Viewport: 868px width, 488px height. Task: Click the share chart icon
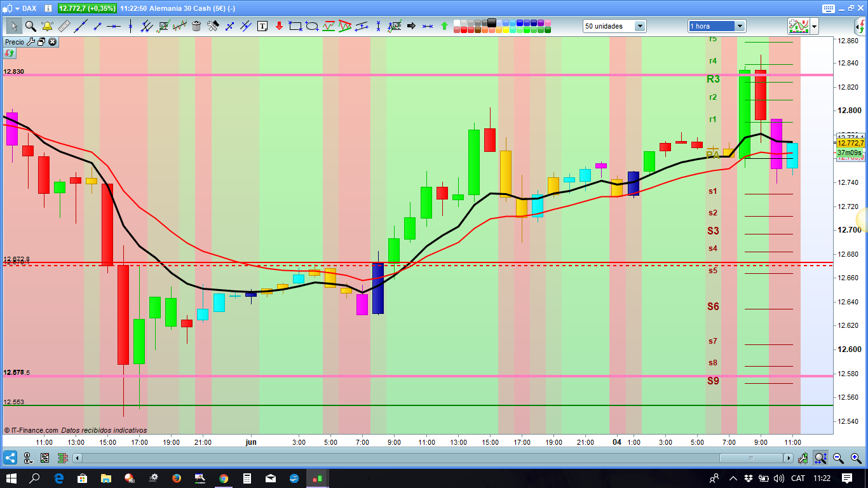coord(10,457)
